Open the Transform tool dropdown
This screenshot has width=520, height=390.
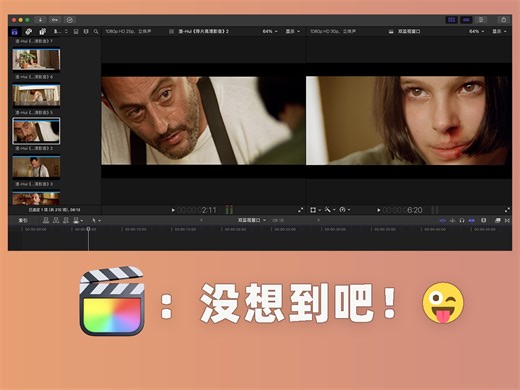point(315,210)
